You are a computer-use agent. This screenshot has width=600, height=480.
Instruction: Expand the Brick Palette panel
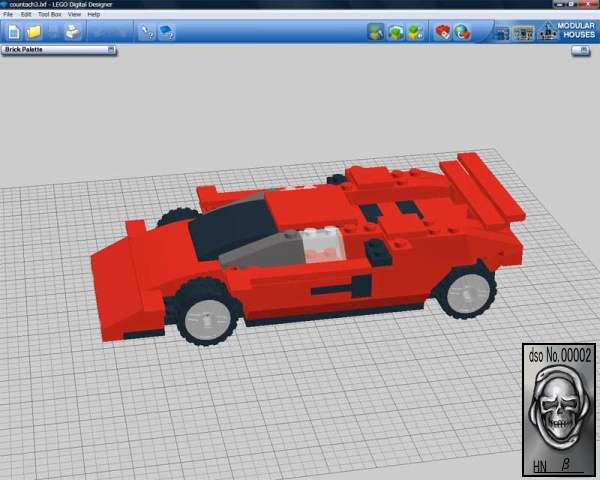[x=111, y=50]
